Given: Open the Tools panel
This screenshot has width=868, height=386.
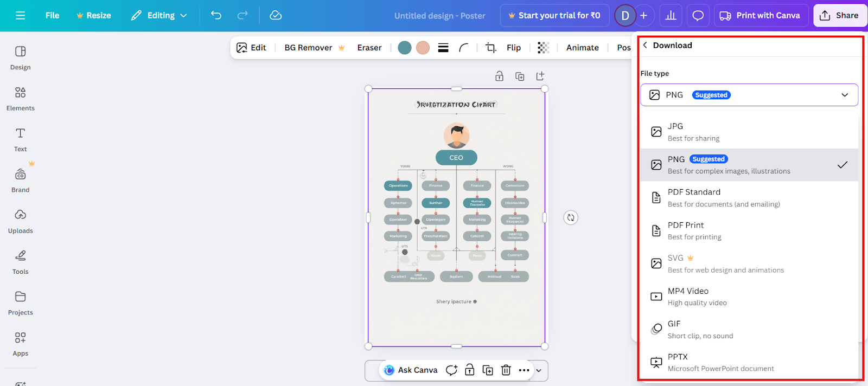Looking at the screenshot, I should (20, 262).
